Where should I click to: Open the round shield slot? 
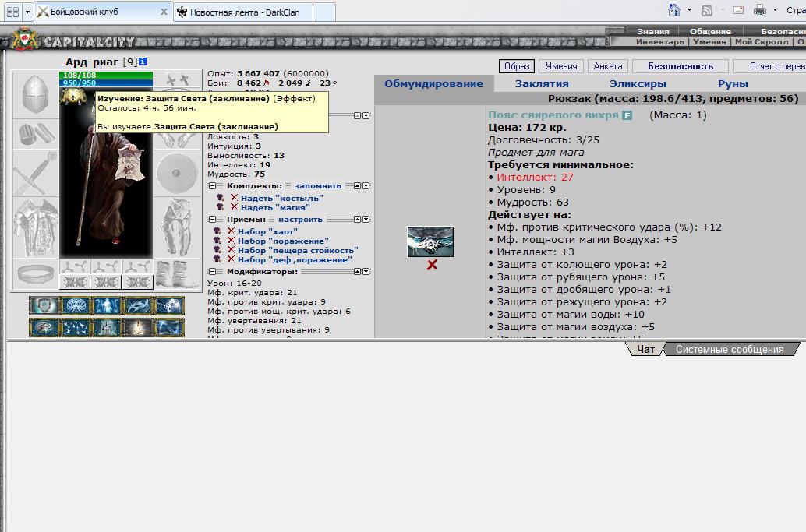click(x=177, y=173)
